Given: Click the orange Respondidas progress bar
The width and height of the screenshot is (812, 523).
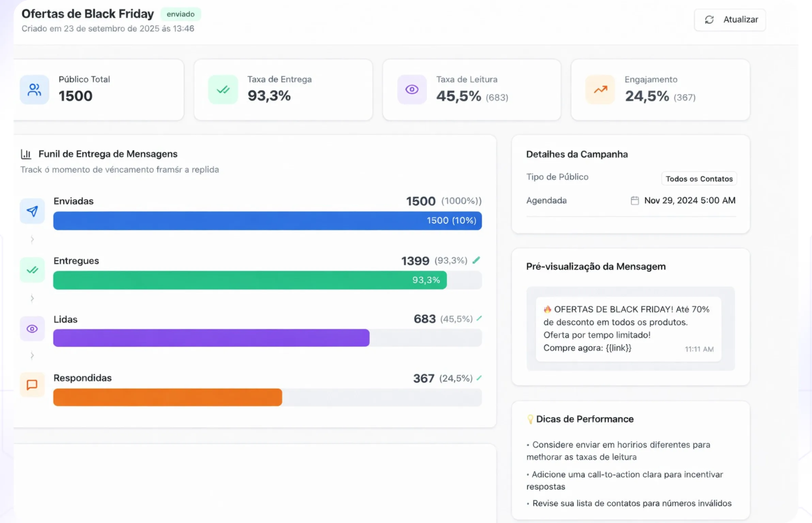Looking at the screenshot, I should tap(168, 397).
